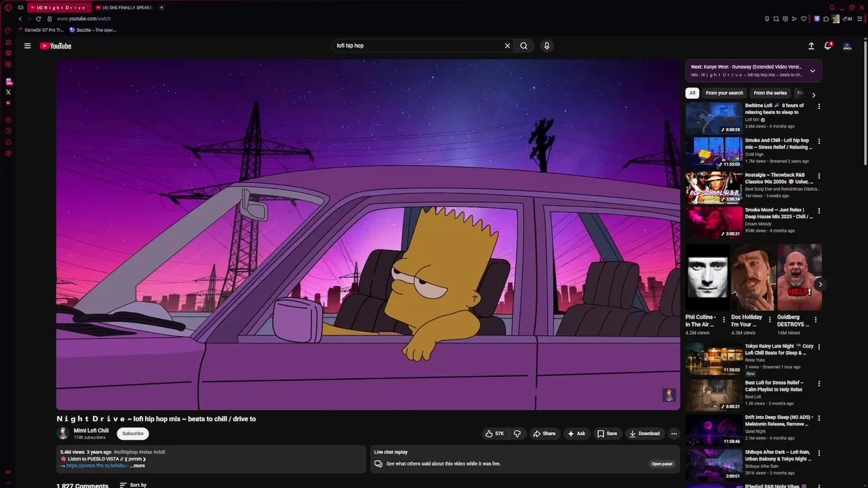Screen dimensions: 868x488
Task: Open the notifications bell
Action: [828, 45]
